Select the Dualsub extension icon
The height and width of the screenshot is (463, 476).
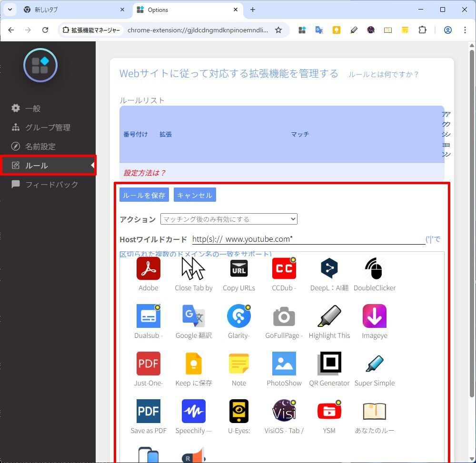(x=148, y=316)
